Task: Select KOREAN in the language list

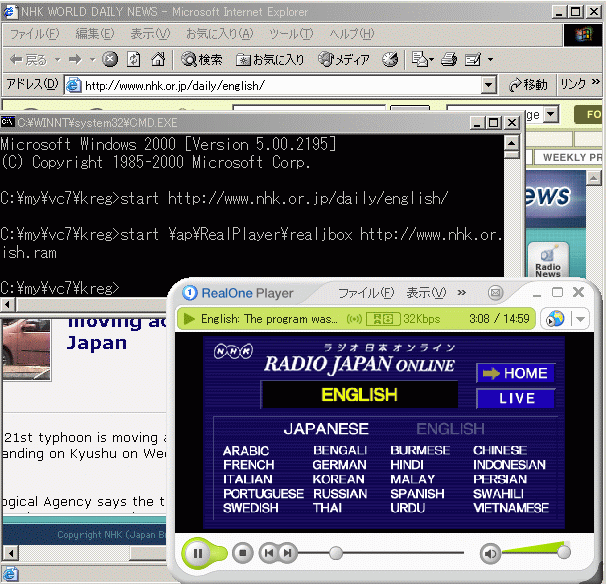Action: click(339, 479)
